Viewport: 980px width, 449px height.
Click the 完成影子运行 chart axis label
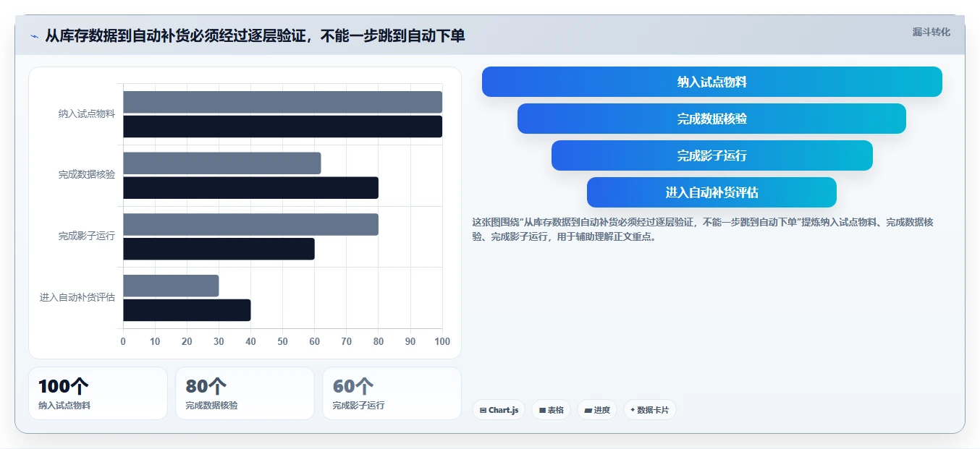87,236
